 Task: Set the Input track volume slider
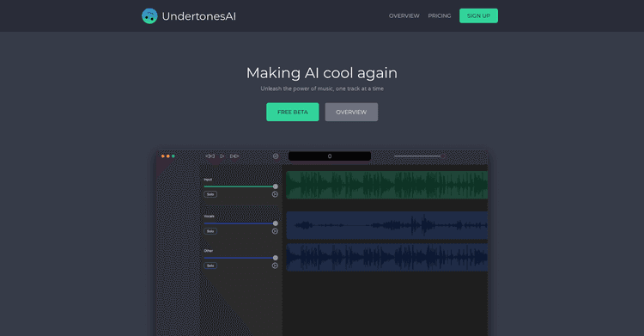pyautogui.click(x=240, y=186)
